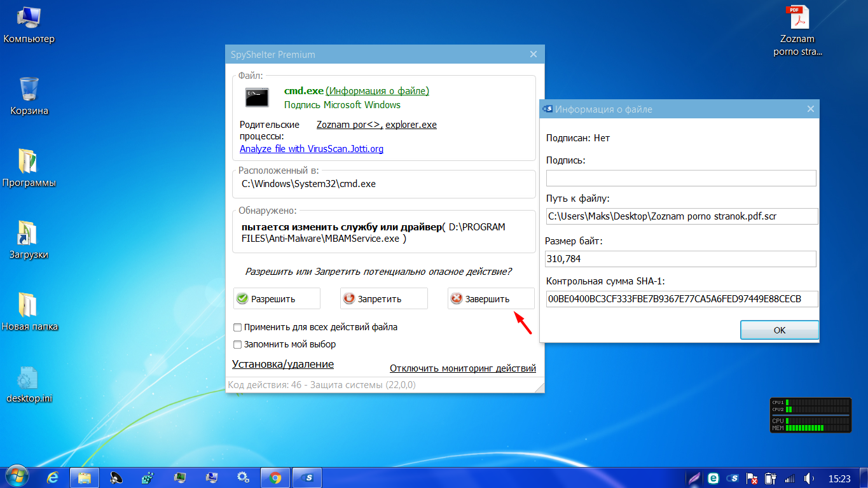Image resolution: width=868 pixels, height=488 pixels.
Task: Click the Завершить (Terminate) button
Action: click(x=490, y=298)
